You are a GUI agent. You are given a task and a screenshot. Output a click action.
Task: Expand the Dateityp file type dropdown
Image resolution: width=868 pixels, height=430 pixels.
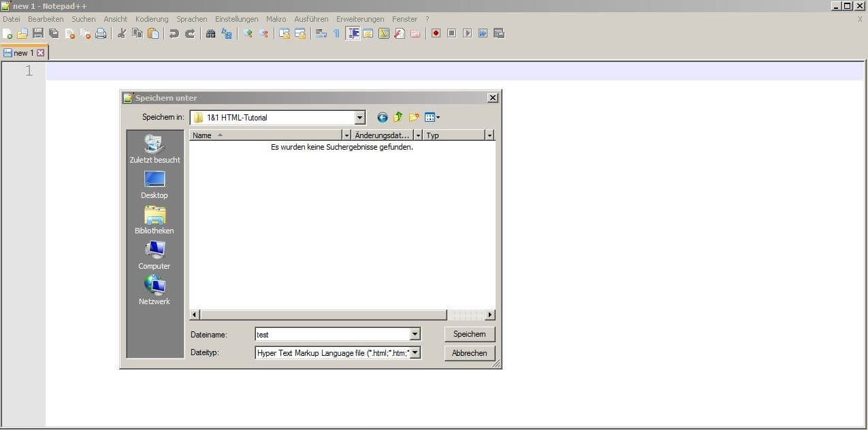[x=415, y=353]
